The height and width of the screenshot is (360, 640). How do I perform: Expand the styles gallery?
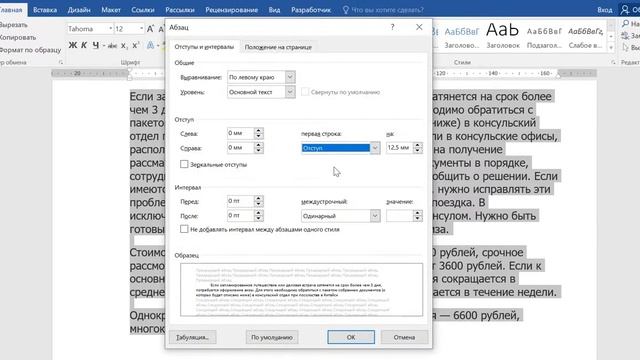coord(611,47)
